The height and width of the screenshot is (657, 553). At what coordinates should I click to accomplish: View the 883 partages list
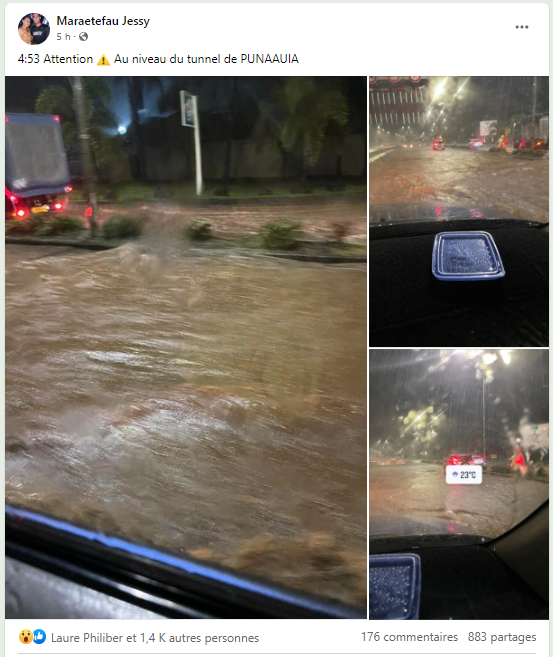tap(502, 637)
